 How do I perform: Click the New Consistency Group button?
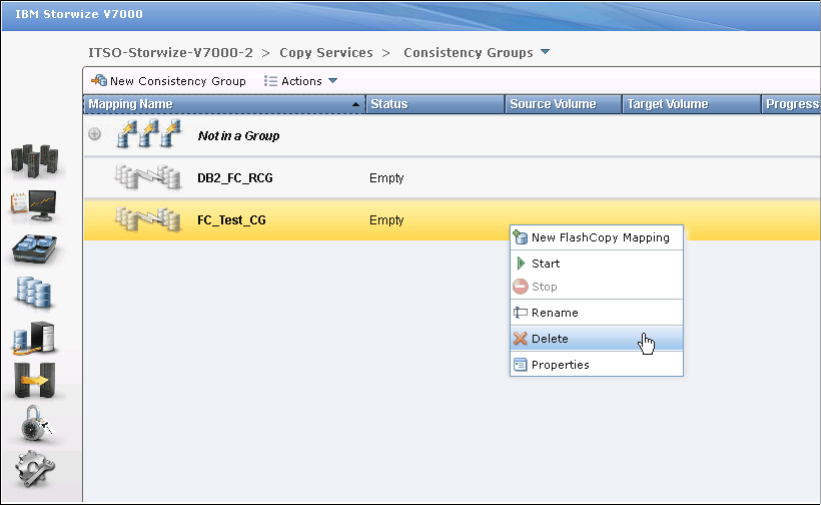pos(168,81)
